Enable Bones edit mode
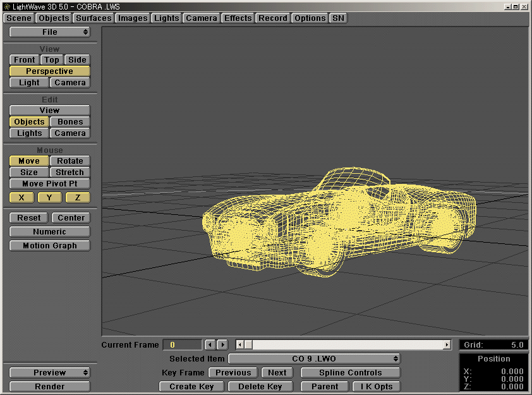The image size is (532, 395). [70, 121]
